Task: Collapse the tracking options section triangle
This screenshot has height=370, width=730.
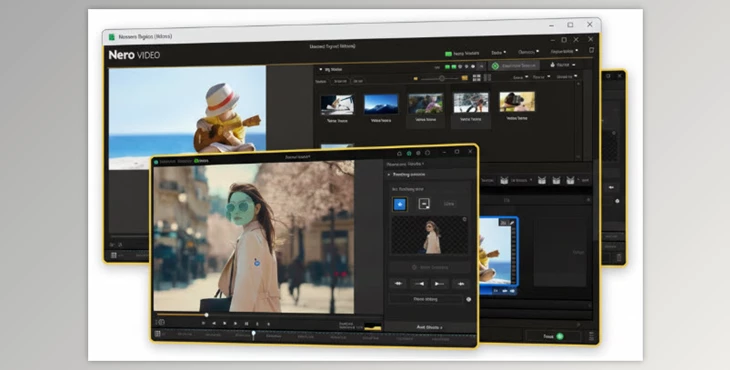Action: [389, 175]
